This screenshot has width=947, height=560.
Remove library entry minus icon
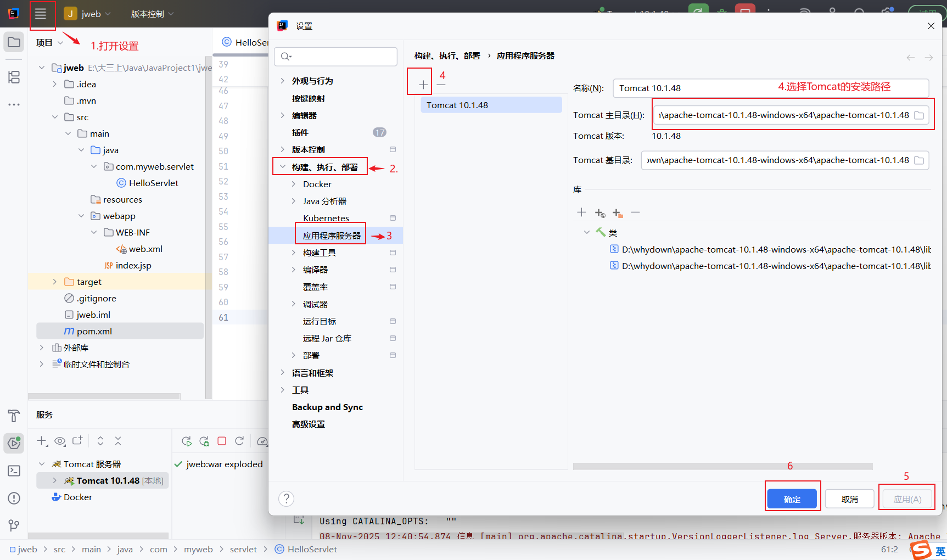click(635, 212)
